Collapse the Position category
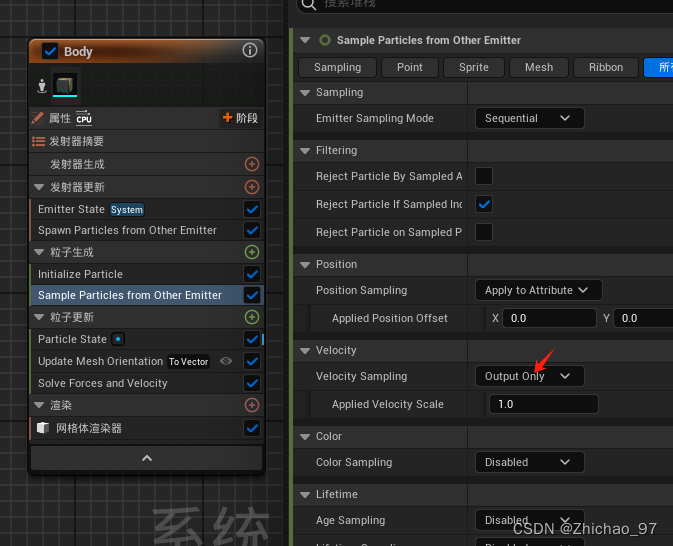 pyautogui.click(x=305, y=265)
